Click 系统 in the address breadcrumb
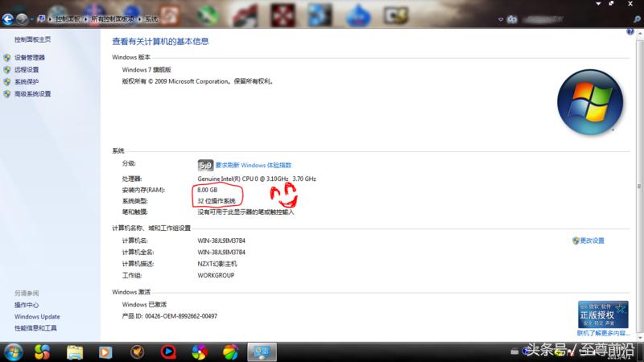Screen dimensions: 644x362 [x=151, y=19]
